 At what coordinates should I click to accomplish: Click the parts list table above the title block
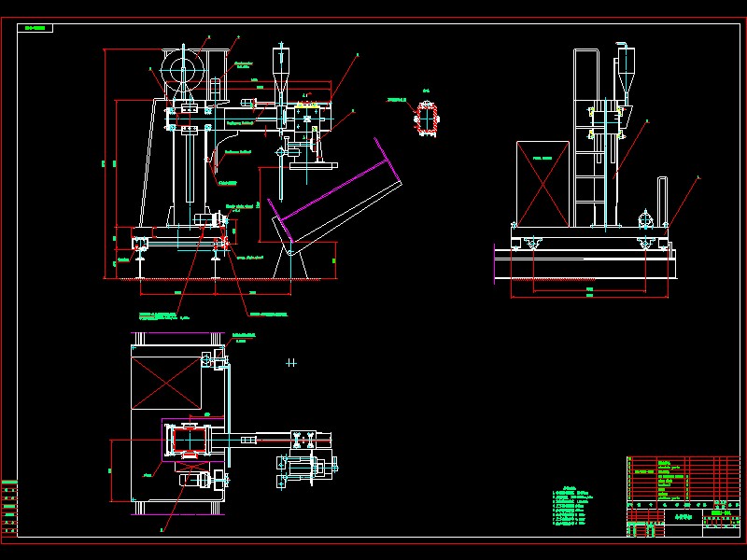tap(684, 479)
